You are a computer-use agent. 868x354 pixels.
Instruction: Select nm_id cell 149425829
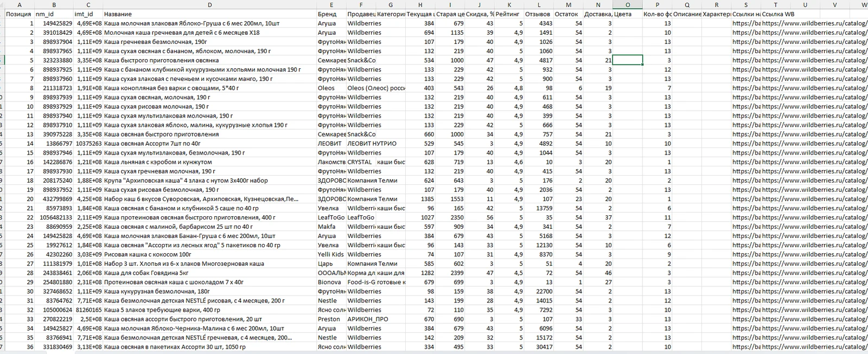point(54,23)
